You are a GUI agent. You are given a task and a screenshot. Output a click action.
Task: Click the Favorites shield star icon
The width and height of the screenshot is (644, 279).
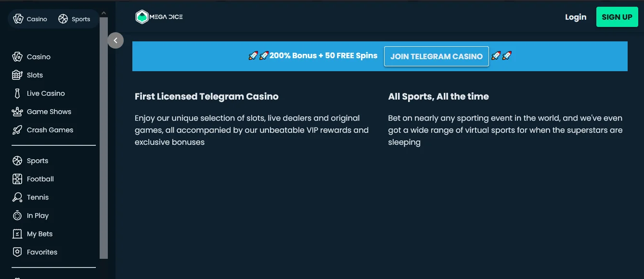[17, 252]
